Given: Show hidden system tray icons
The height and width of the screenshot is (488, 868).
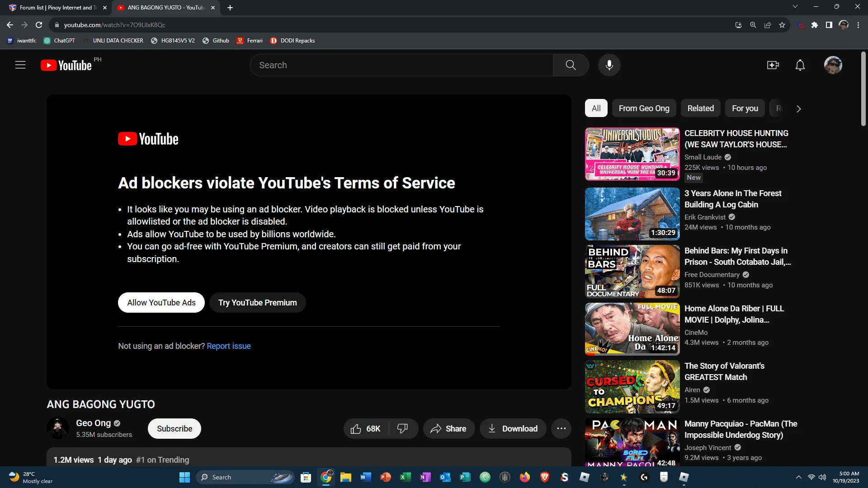Looking at the screenshot, I should tap(799, 477).
